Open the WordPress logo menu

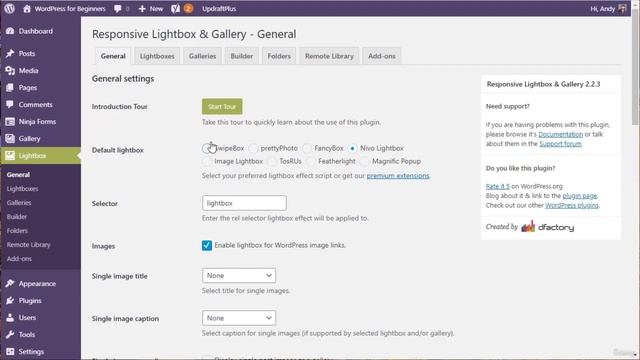coord(10,8)
